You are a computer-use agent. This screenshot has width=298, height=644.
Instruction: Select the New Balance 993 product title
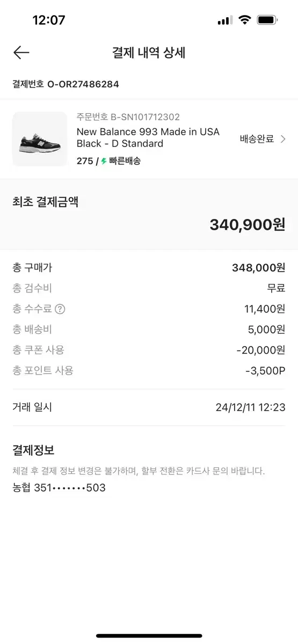148,137
